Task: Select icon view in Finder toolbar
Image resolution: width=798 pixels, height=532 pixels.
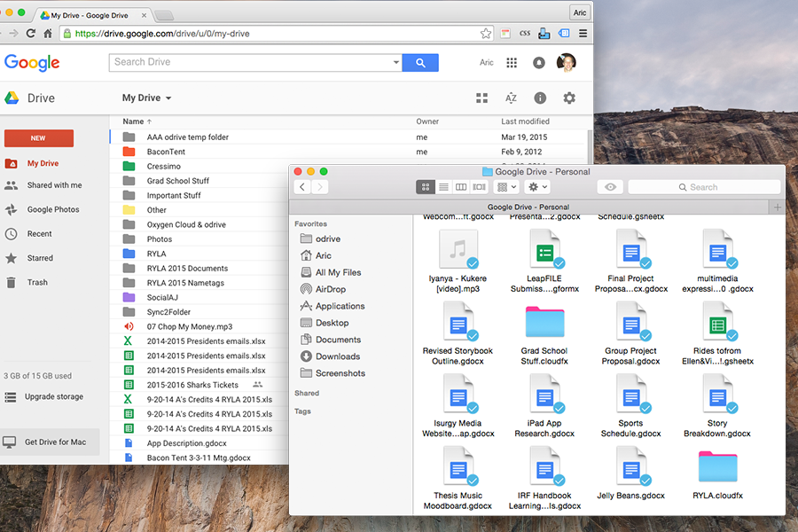Action: click(x=426, y=187)
